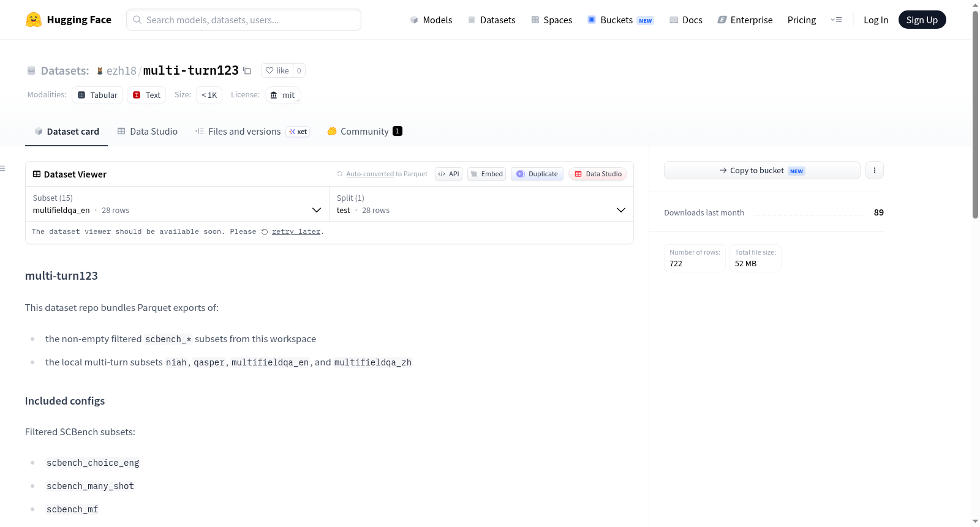Click the retry later link
Image resolution: width=980 pixels, height=527 pixels.
click(x=296, y=232)
